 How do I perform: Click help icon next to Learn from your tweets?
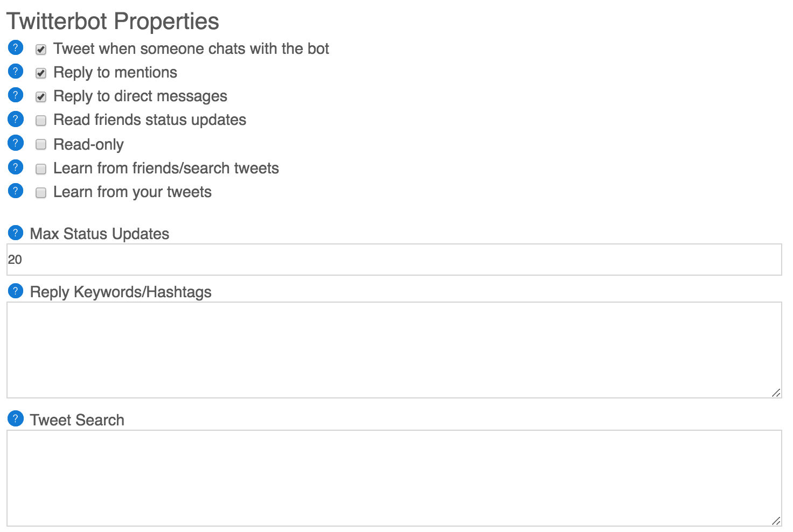point(16,191)
